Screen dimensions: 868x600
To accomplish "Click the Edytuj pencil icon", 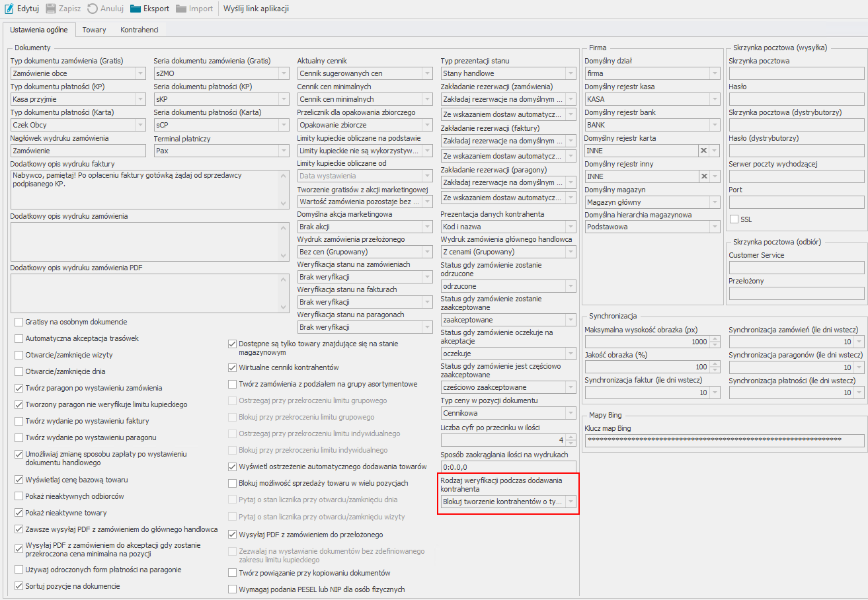I will point(9,9).
